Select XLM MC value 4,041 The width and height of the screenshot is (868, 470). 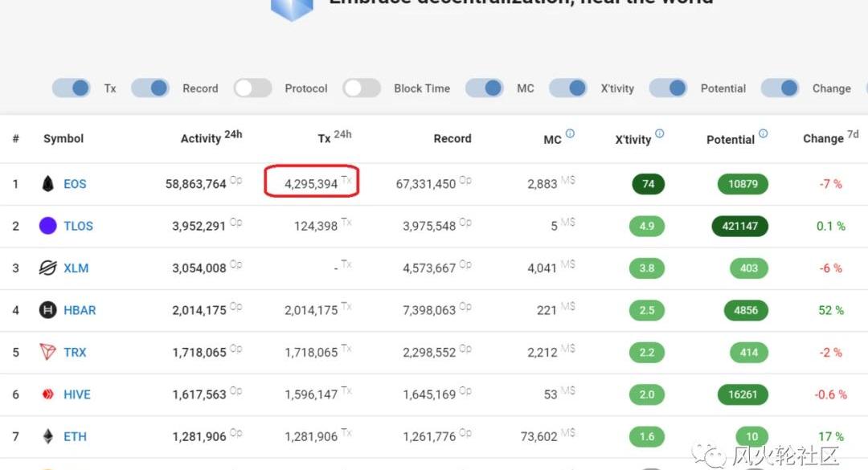pos(542,268)
